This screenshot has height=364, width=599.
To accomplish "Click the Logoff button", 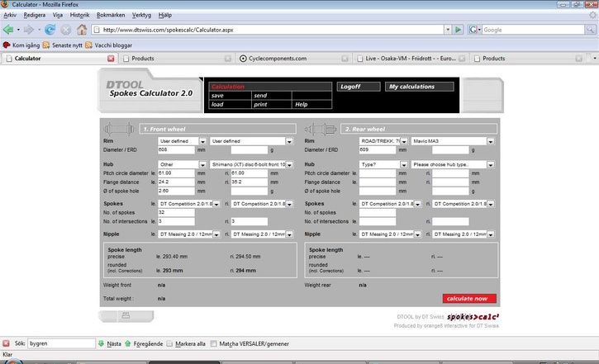I will (x=359, y=87).
